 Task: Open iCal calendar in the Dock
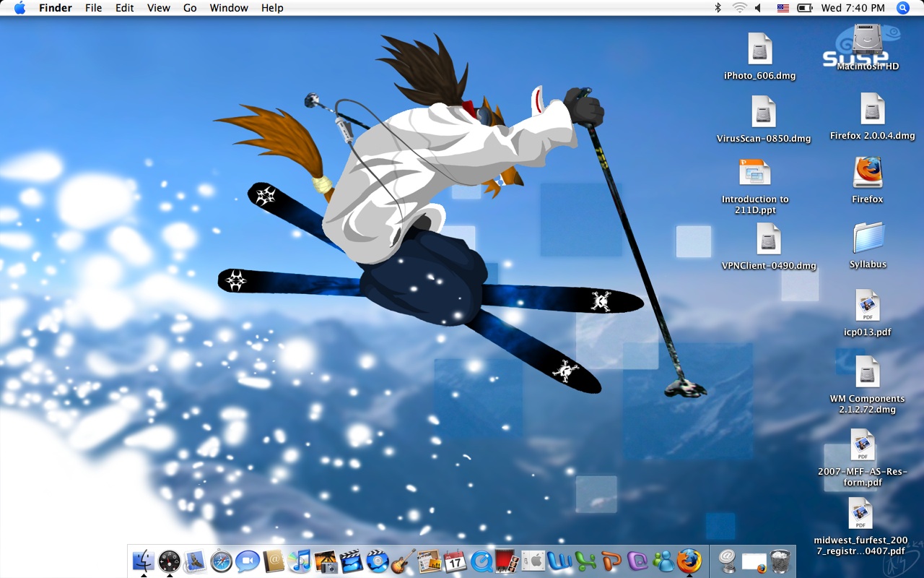pos(456,561)
